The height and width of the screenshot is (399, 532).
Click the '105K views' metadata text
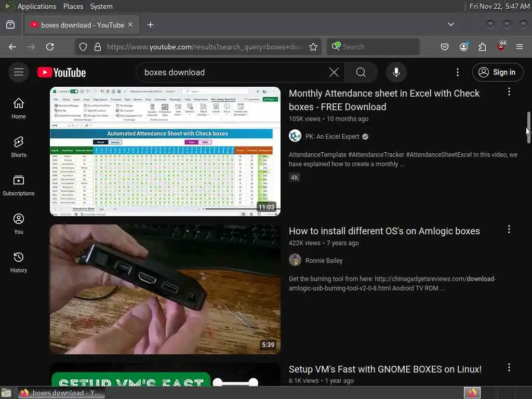pos(304,119)
